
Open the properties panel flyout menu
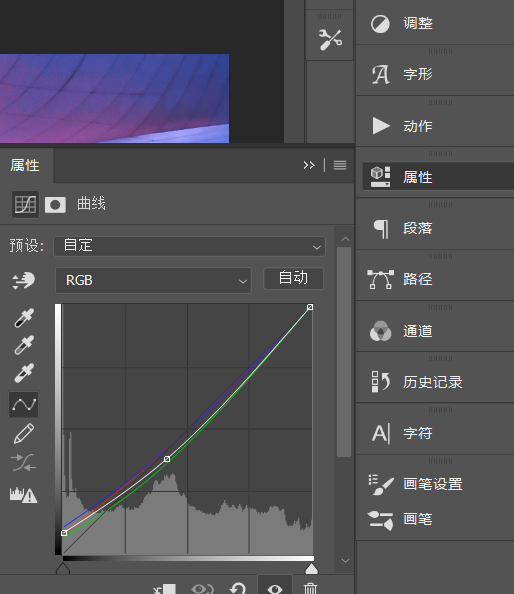point(340,165)
